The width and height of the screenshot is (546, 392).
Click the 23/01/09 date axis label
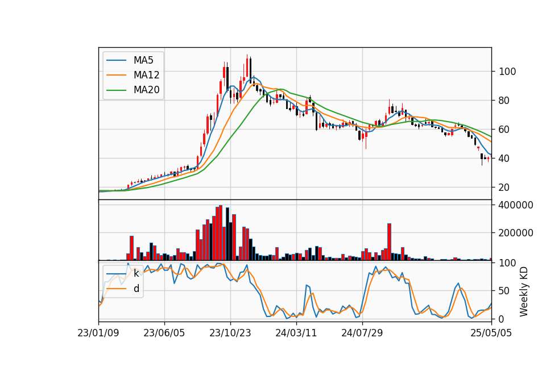tap(98, 333)
